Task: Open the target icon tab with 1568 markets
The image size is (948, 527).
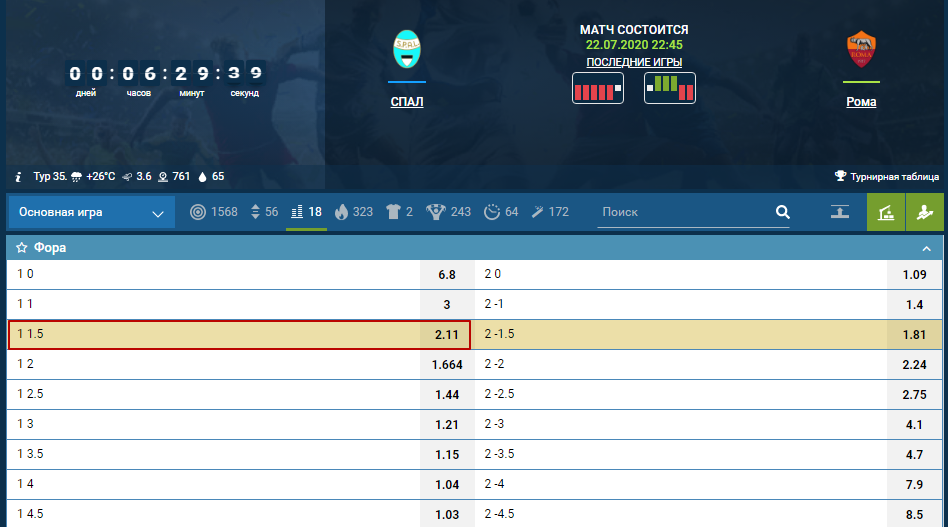Action: 214,212
